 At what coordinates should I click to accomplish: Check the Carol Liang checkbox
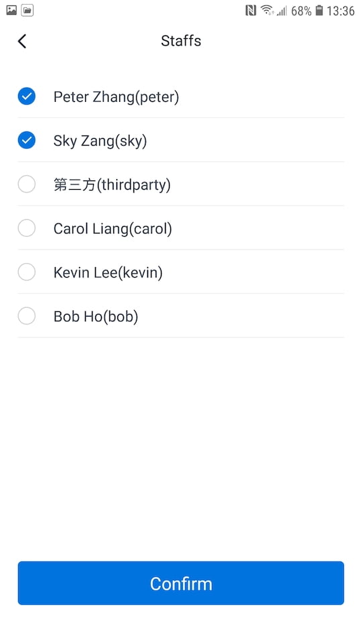tap(27, 228)
